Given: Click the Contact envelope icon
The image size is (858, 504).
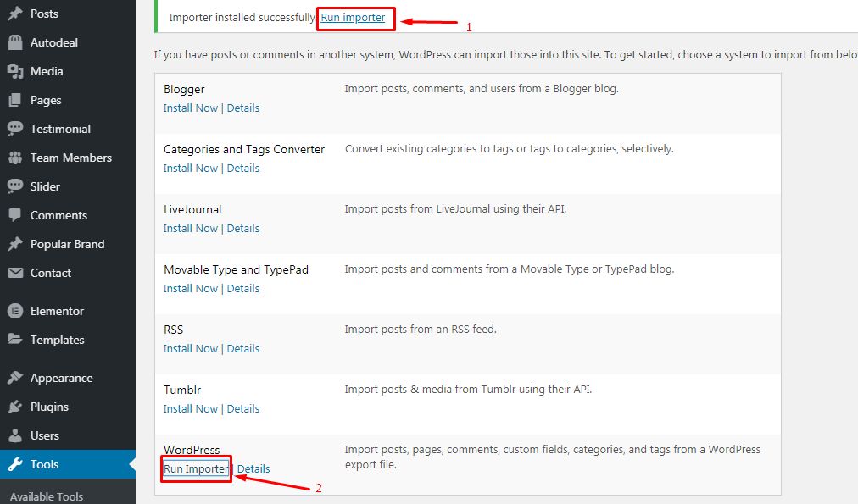Looking at the screenshot, I should point(15,273).
